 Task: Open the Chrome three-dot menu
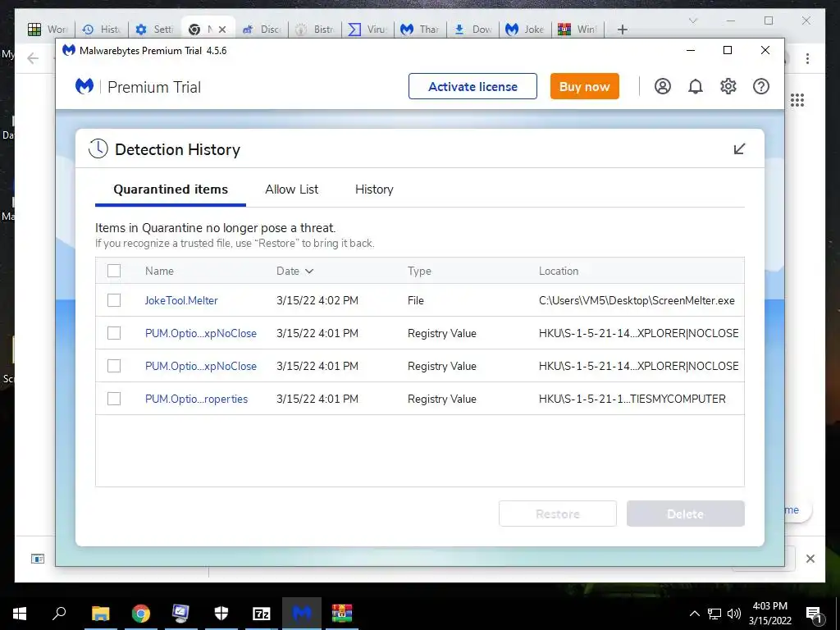[807, 58]
